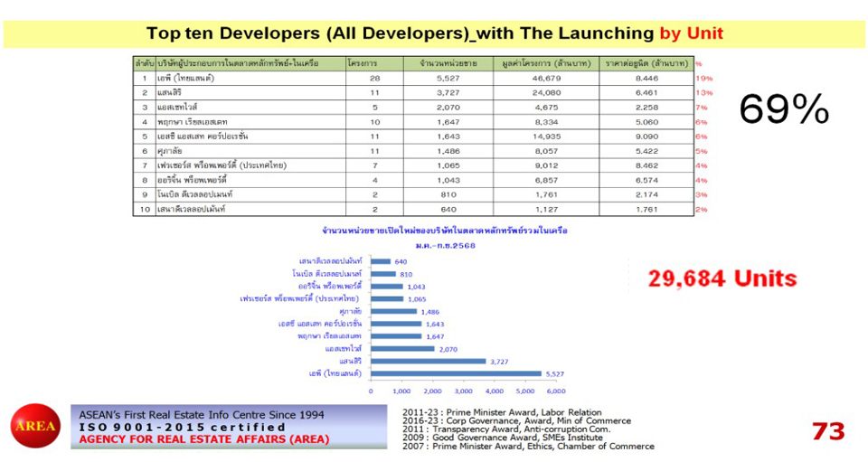This screenshot has width=868, height=462.
Task: Click the large 69% figure
Action: coord(783,109)
